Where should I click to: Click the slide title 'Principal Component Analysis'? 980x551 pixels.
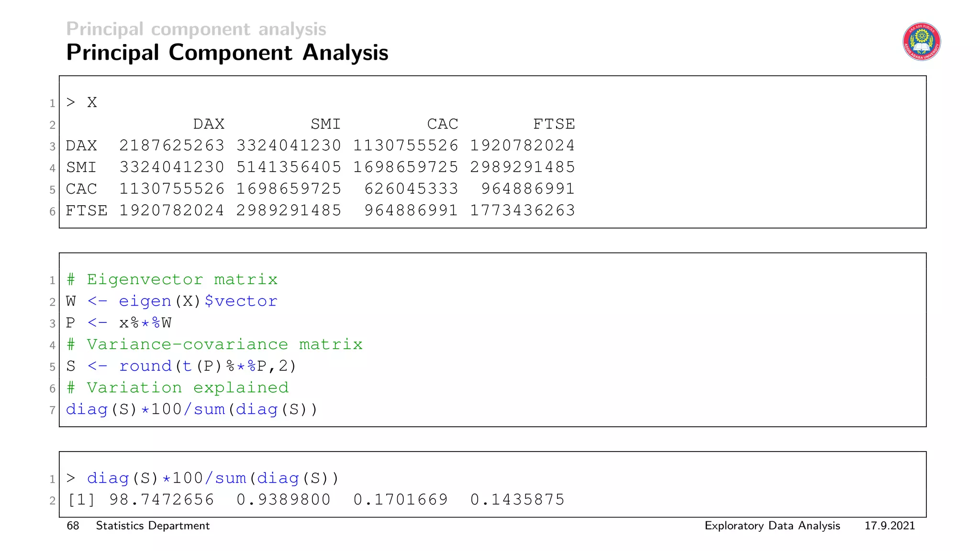click(227, 53)
